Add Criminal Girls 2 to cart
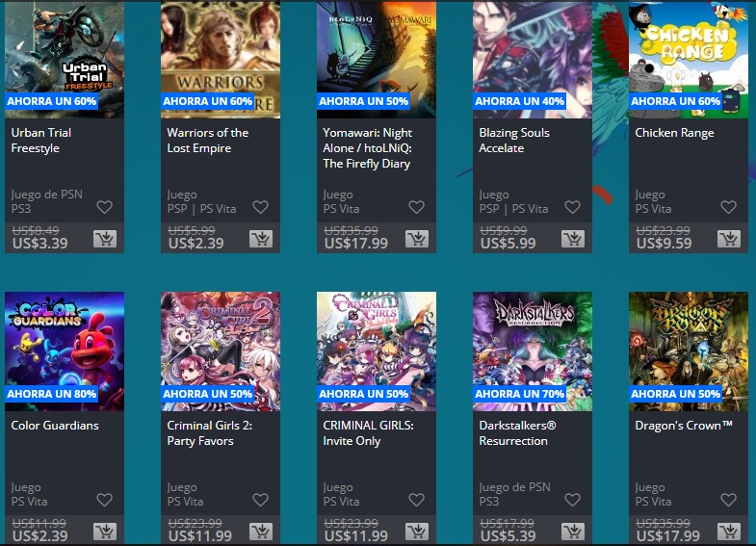756x546 pixels. [x=261, y=532]
